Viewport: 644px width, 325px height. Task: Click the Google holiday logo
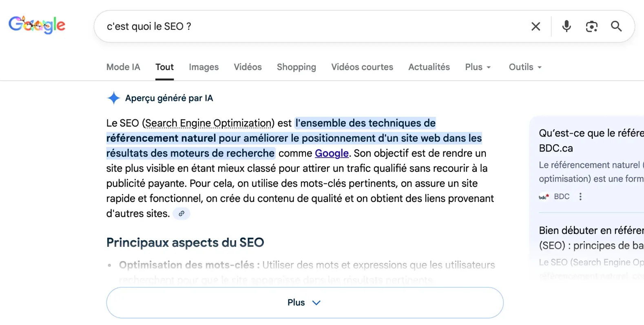click(37, 25)
